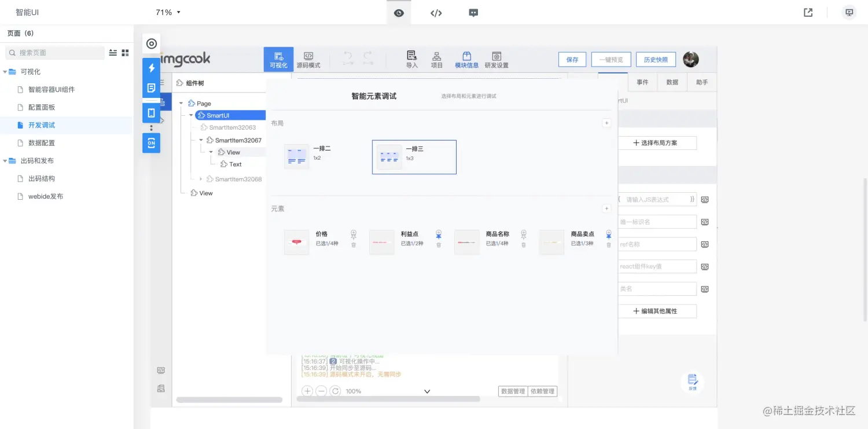Viewport: 868px width, 429px height.
Task: Click the 项目 project icon
Action: point(436,58)
